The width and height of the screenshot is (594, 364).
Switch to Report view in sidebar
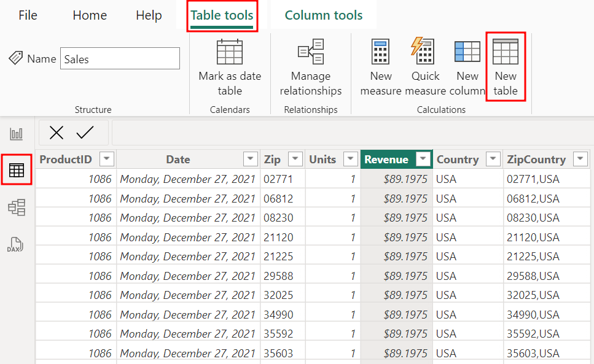[x=17, y=134]
